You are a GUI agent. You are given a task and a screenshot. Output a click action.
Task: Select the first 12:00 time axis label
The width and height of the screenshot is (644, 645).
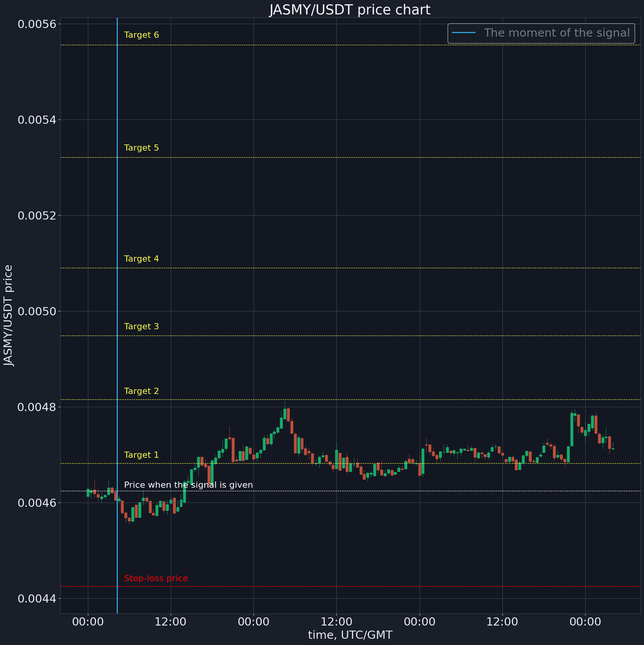(171, 621)
